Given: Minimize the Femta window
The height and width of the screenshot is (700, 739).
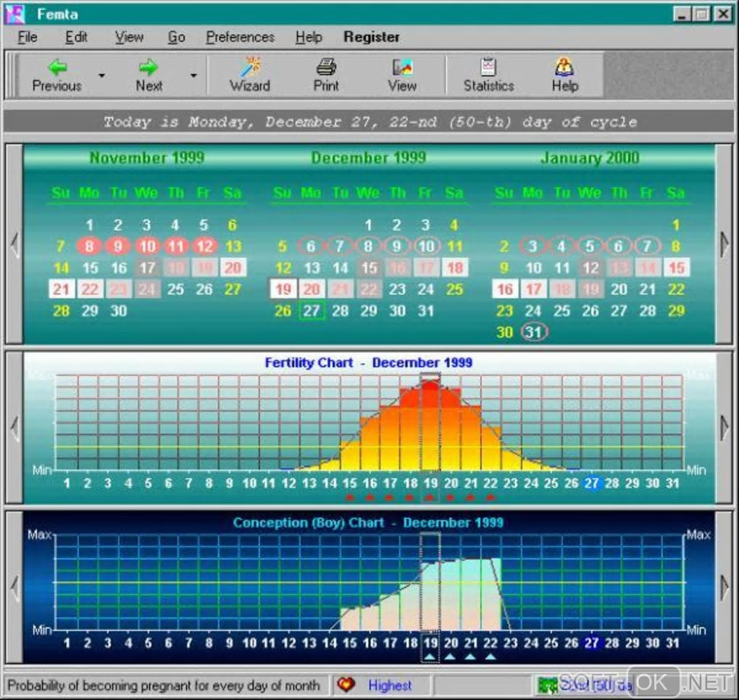Looking at the screenshot, I should point(682,14).
